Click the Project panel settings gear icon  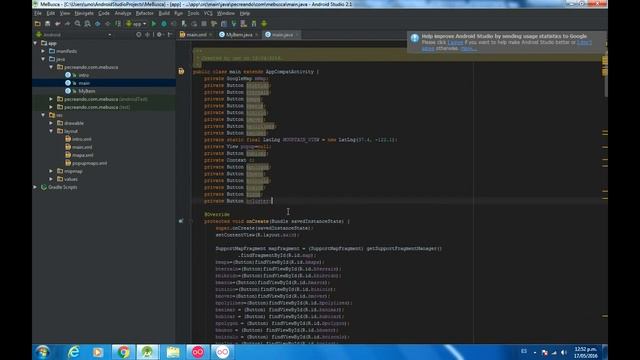159,35
